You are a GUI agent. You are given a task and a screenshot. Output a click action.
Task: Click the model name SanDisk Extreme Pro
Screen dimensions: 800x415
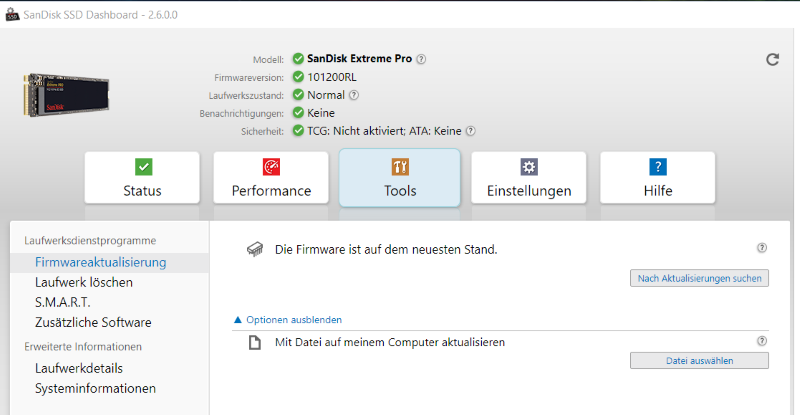coord(359,59)
